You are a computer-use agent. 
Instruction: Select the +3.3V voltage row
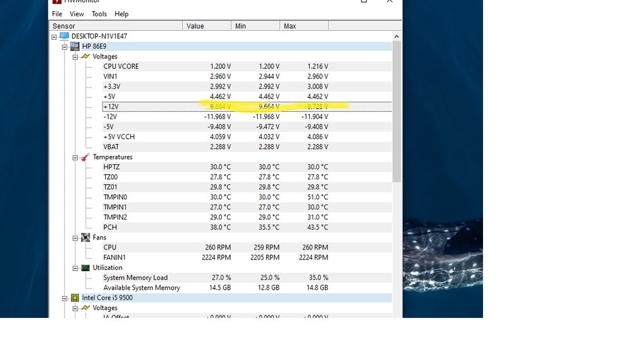coord(247,87)
